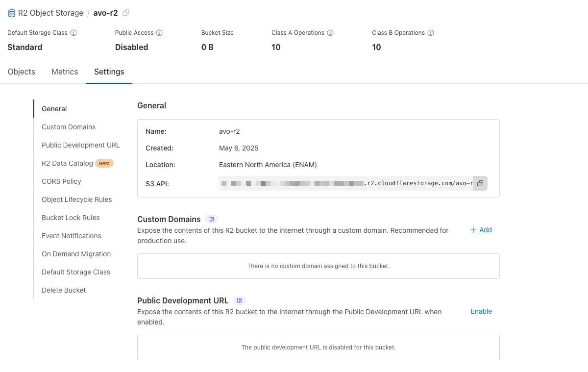
Task: Show info icon next to Public Access
Action: coord(159,33)
